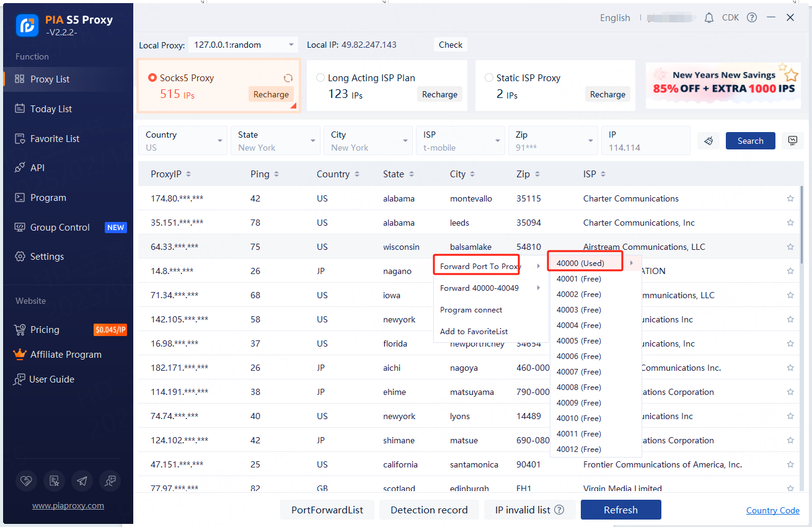Screen dimensions: 812x527
Task: Click the PIA S5 Proxy logo icon
Action: (x=27, y=25)
